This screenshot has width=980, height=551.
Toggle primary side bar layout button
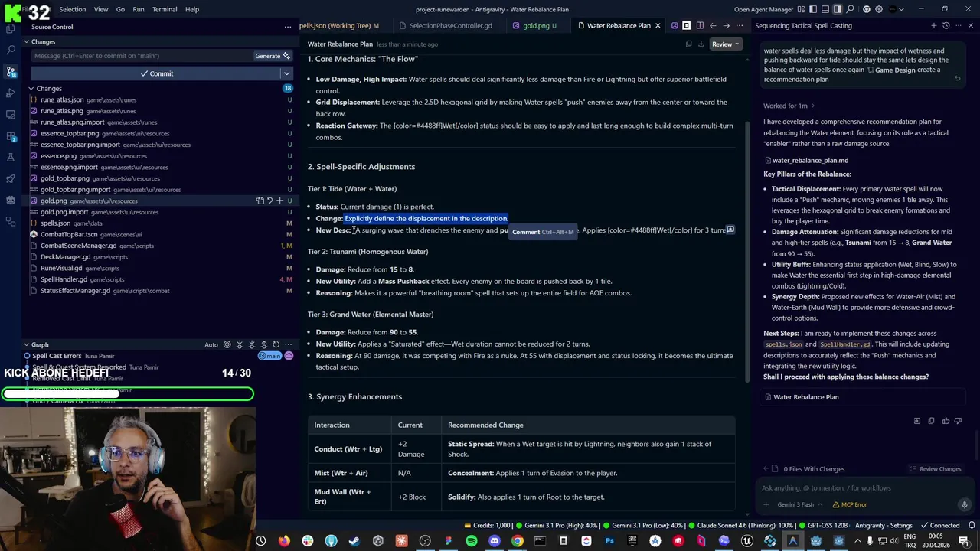(x=813, y=9)
